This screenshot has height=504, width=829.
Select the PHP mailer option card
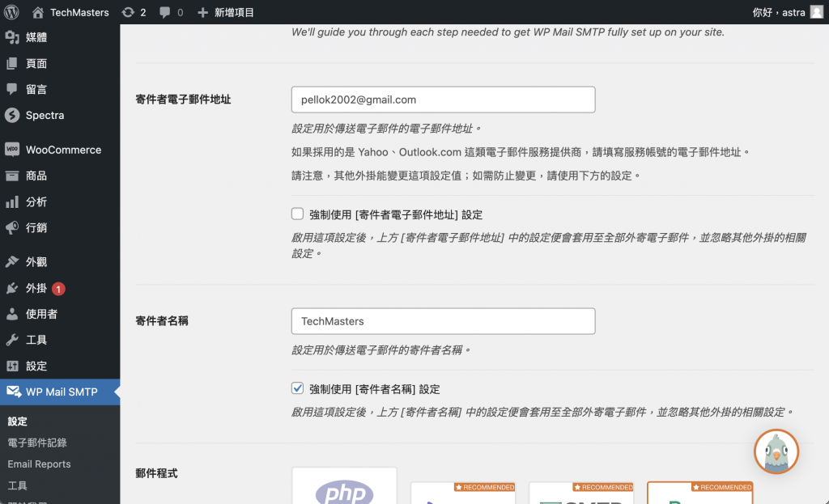pyautogui.click(x=344, y=485)
